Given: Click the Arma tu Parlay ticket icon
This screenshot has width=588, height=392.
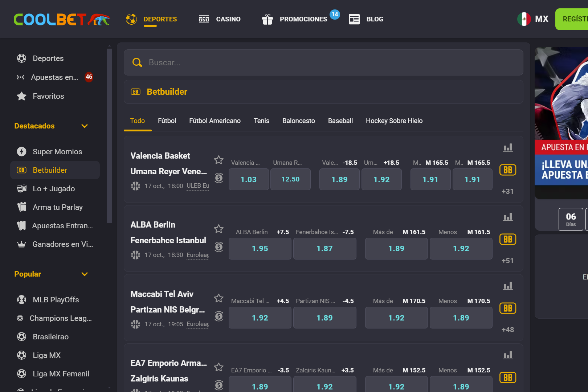Looking at the screenshot, I should [22, 207].
